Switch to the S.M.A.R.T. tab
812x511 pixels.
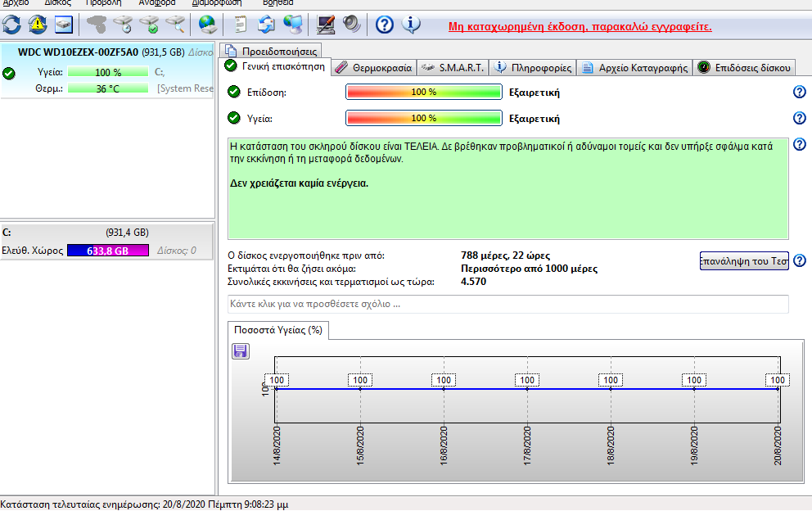[x=453, y=68]
